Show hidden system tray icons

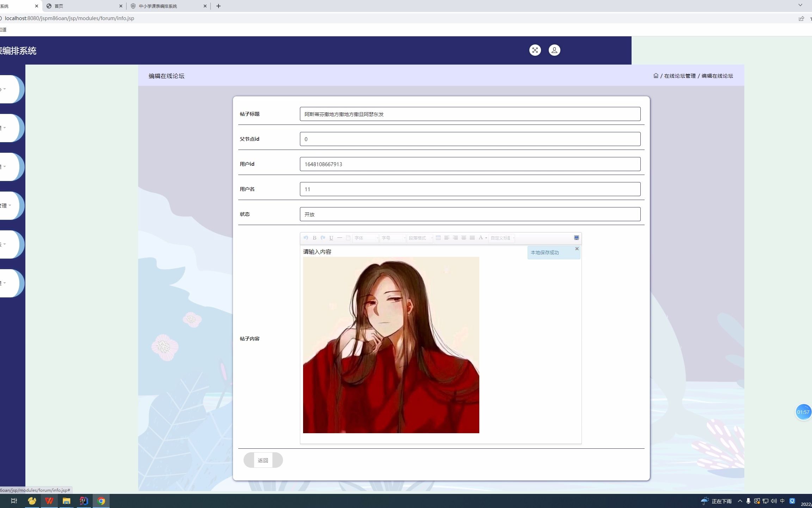point(740,501)
